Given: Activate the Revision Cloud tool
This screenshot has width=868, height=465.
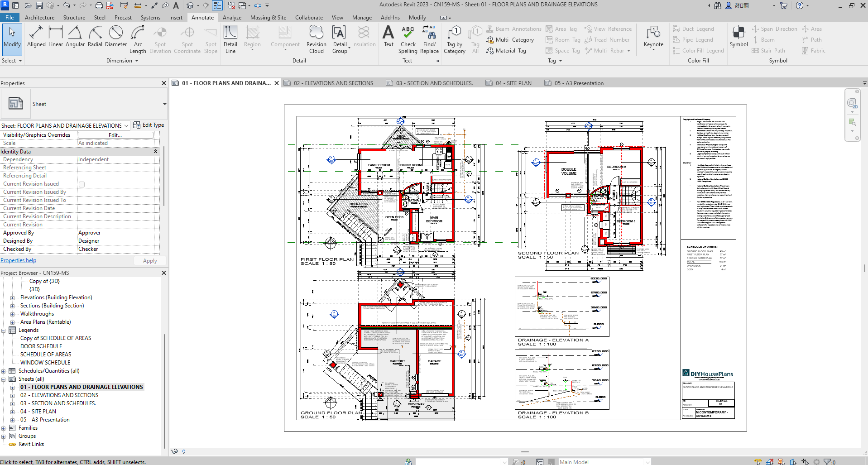Looking at the screenshot, I should click(316, 39).
